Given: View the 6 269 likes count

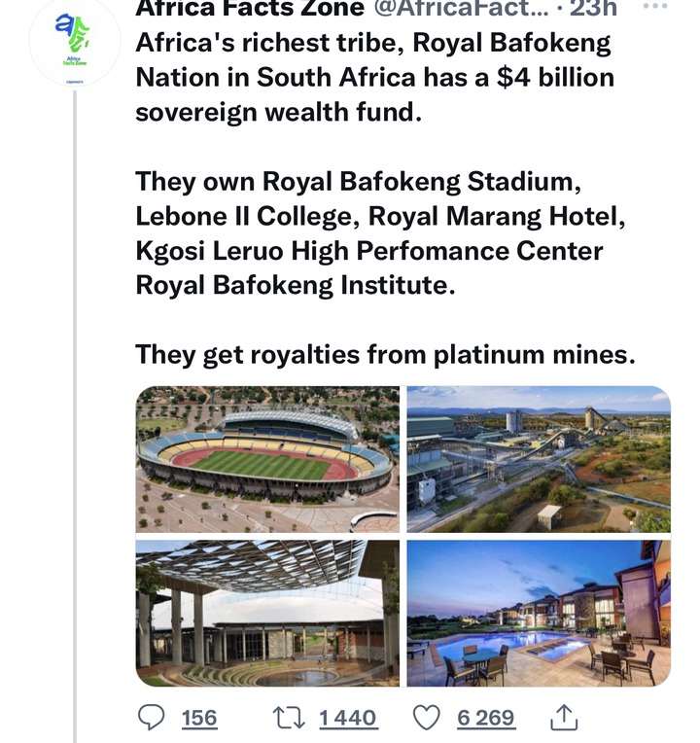Looking at the screenshot, I should [486, 718].
